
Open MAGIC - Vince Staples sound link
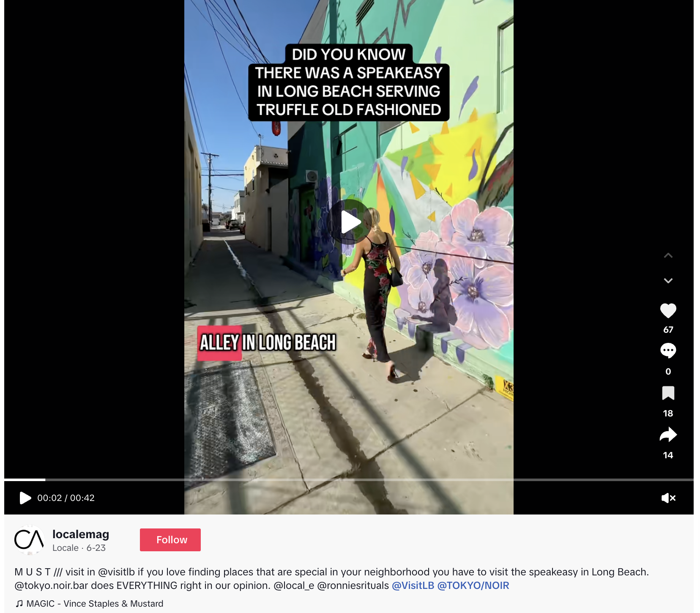pos(95,604)
